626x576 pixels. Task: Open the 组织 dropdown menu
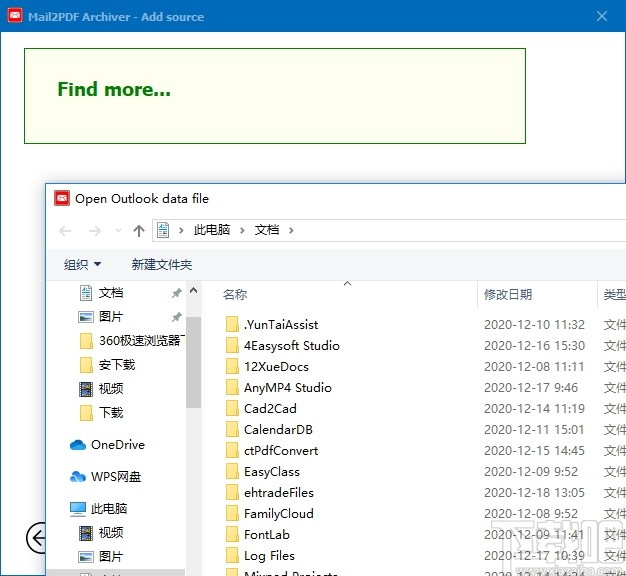tap(83, 264)
